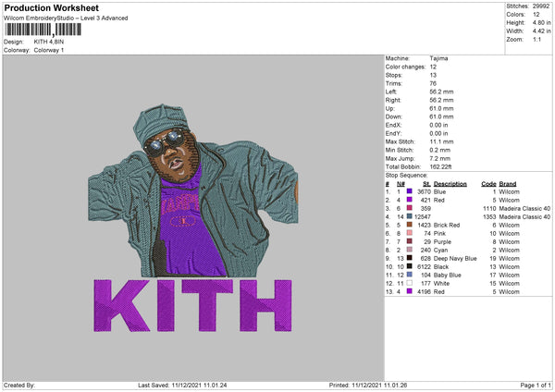
Task: Select the 4196 stitch count cell
Action: click(424, 292)
